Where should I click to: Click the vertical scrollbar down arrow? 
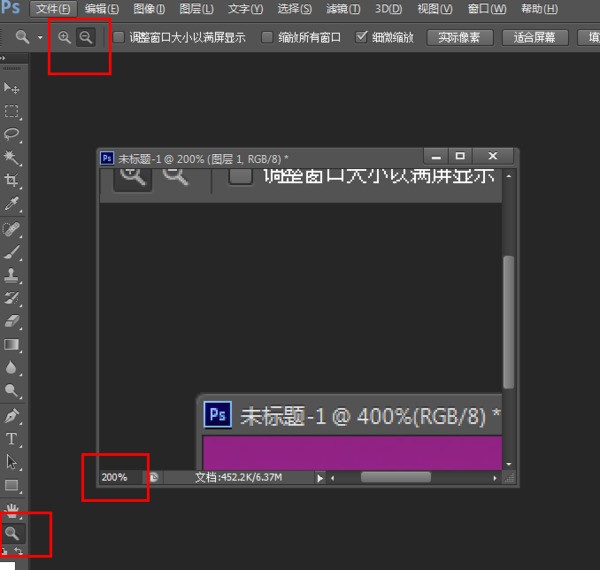pos(509,464)
